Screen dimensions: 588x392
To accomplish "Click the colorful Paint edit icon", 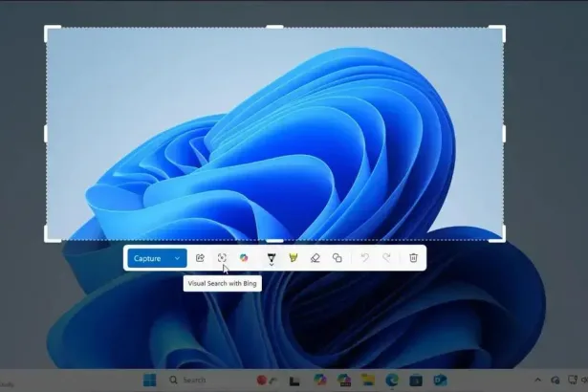I will click(244, 258).
